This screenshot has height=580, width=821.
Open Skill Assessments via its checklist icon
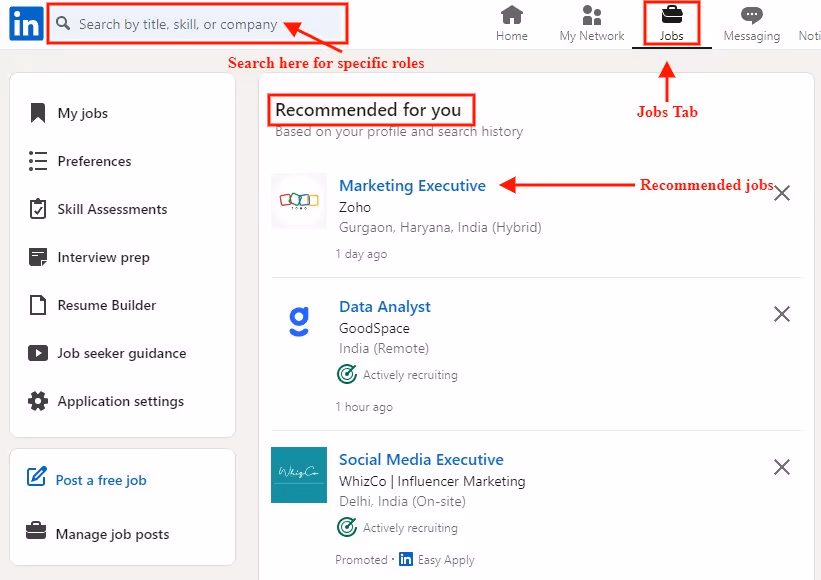pyautogui.click(x=39, y=208)
